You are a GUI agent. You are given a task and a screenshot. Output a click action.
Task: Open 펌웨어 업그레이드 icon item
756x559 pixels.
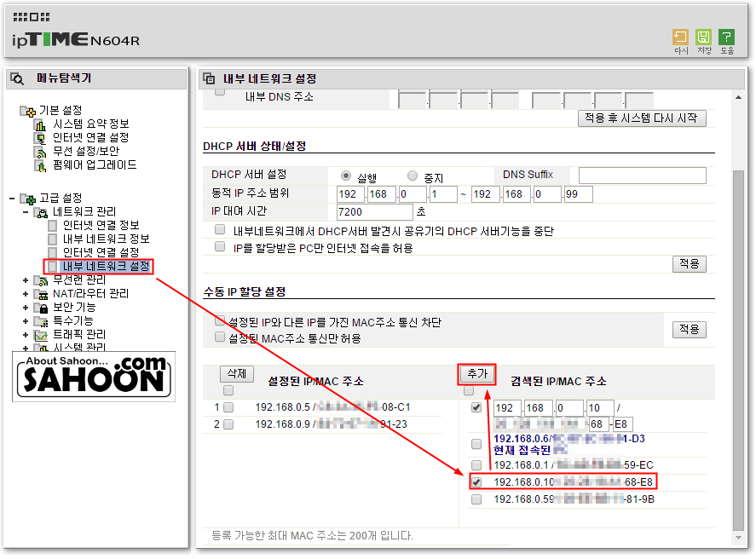[x=41, y=166]
